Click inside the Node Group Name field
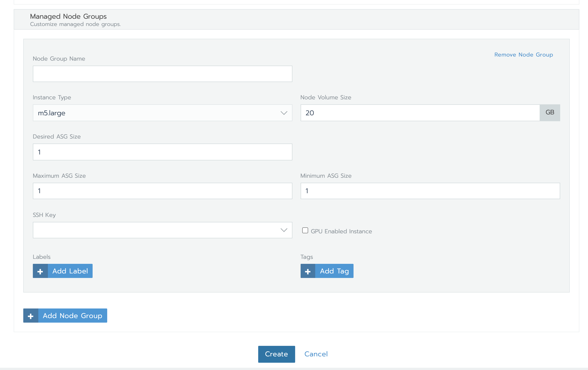 pyautogui.click(x=162, y=74)
